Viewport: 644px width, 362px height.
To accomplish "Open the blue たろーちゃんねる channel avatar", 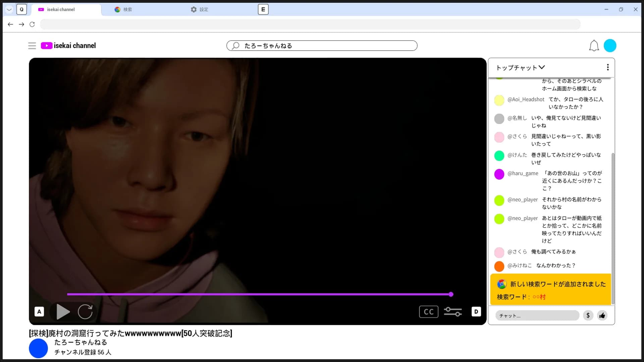I will 38,348.
